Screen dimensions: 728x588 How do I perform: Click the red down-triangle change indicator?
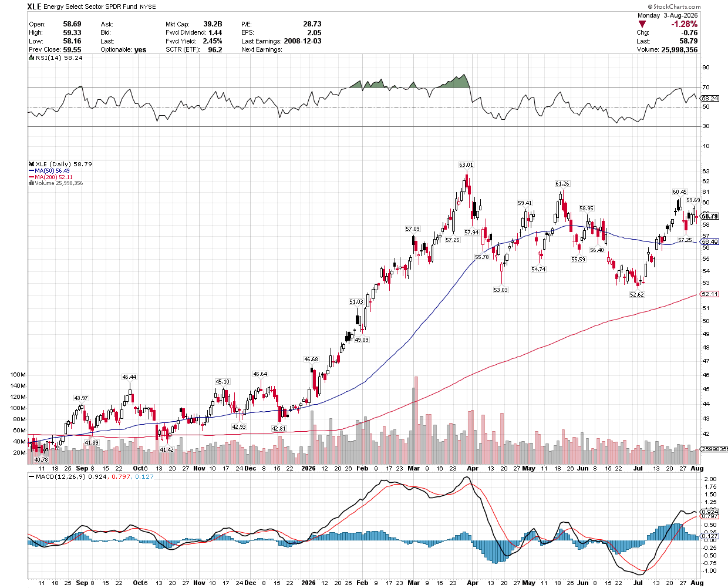642,24
